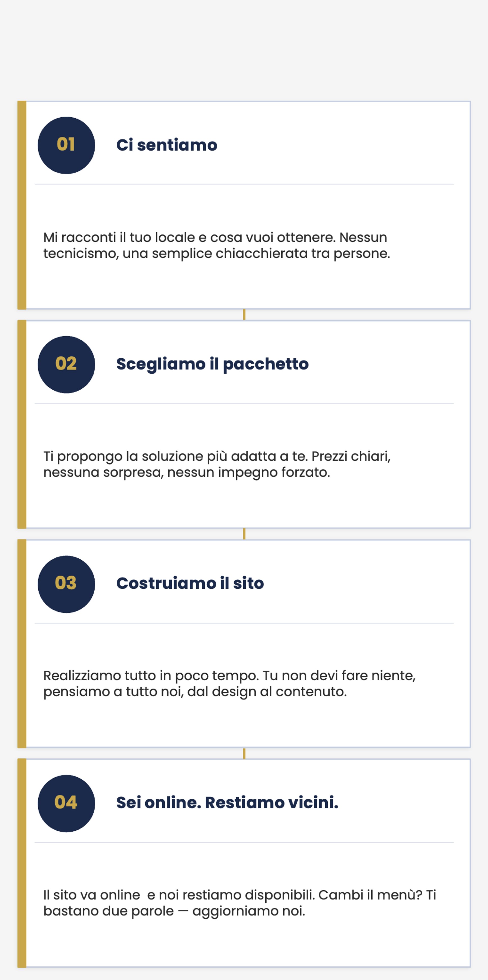Click the gold left bar of step 02 card
The height and width of the screenshot is (980, 488).
(x=22, y=424)
